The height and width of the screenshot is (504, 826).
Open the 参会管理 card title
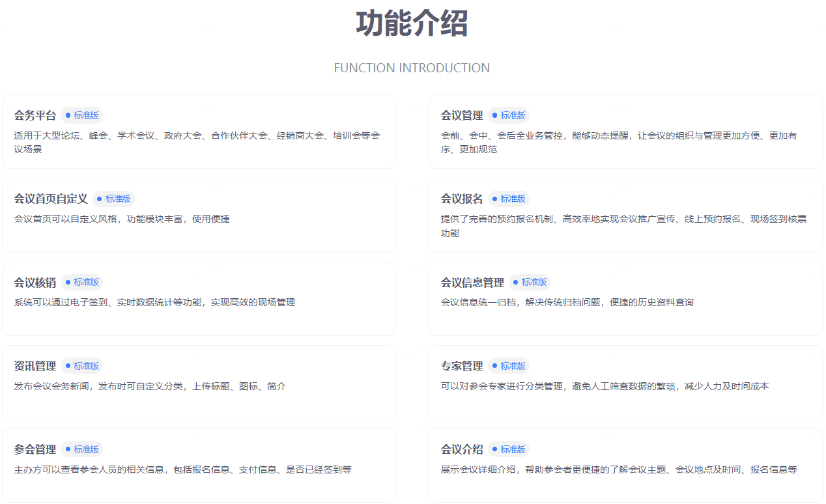coord(35,449)
